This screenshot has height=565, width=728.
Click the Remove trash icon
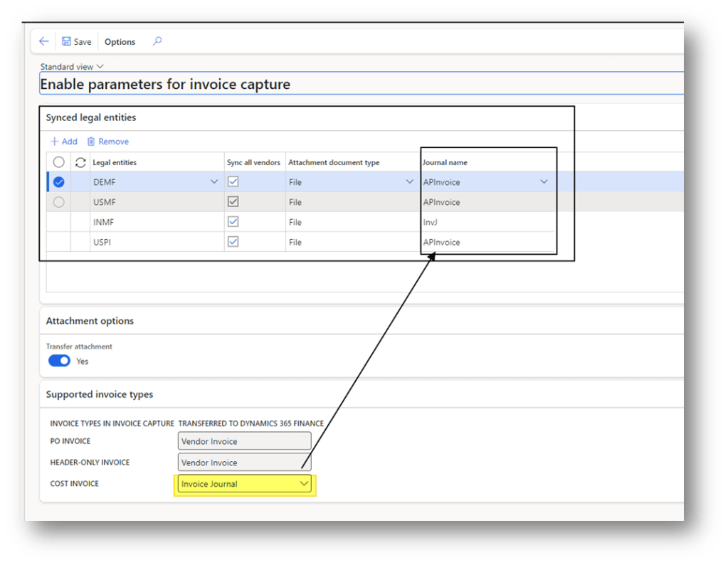click(x=91, y=142)
